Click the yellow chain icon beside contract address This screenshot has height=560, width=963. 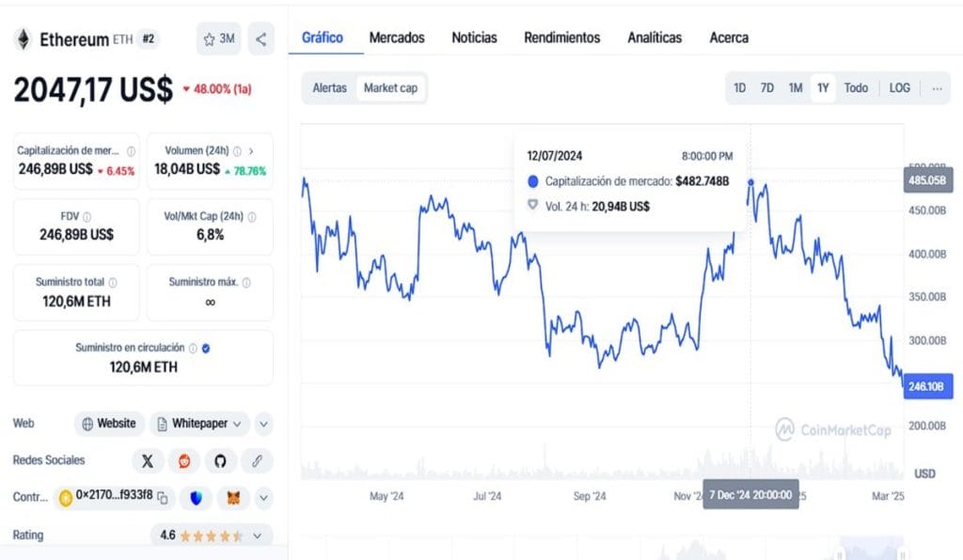click(x=66, y=497)
